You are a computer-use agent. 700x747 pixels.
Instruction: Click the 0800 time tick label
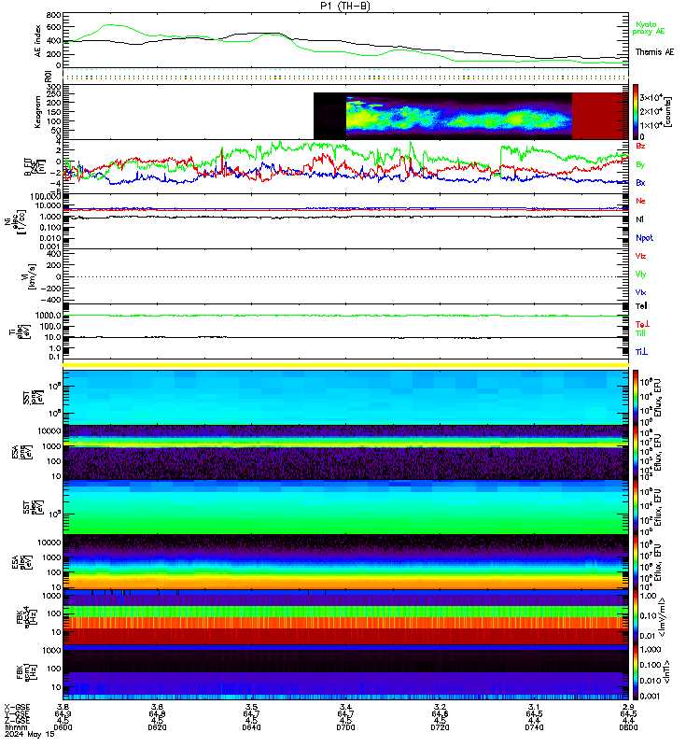tap(628, 727)
